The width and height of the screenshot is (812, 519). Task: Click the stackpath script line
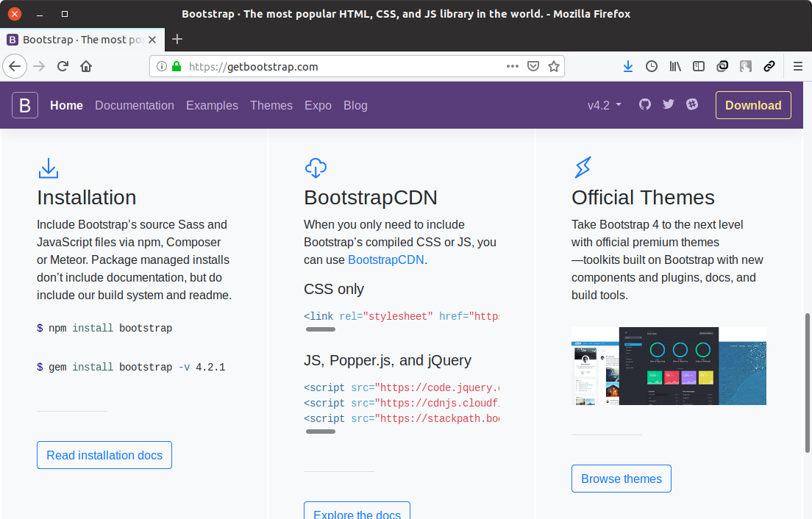tap(402, 418)
